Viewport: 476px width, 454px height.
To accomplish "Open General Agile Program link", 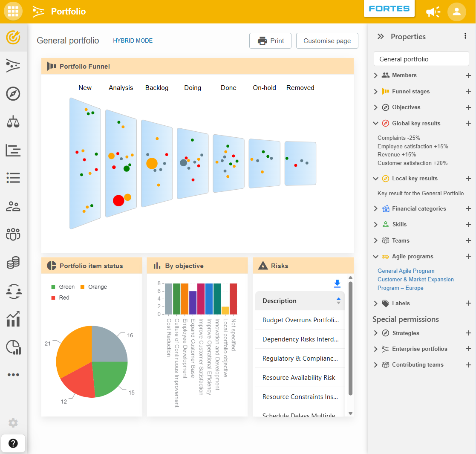I will (x=406, y=271).
